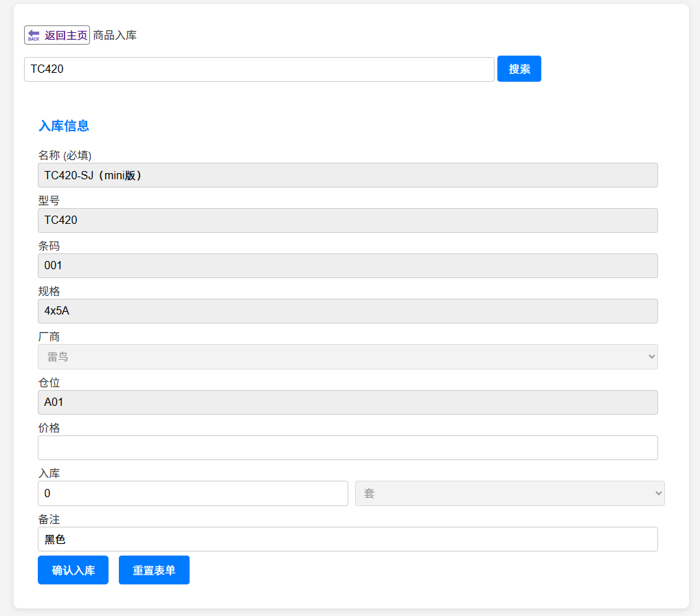Screen dimensions: 700x616
Task: Click the 仓位 label
Action: 49,383
